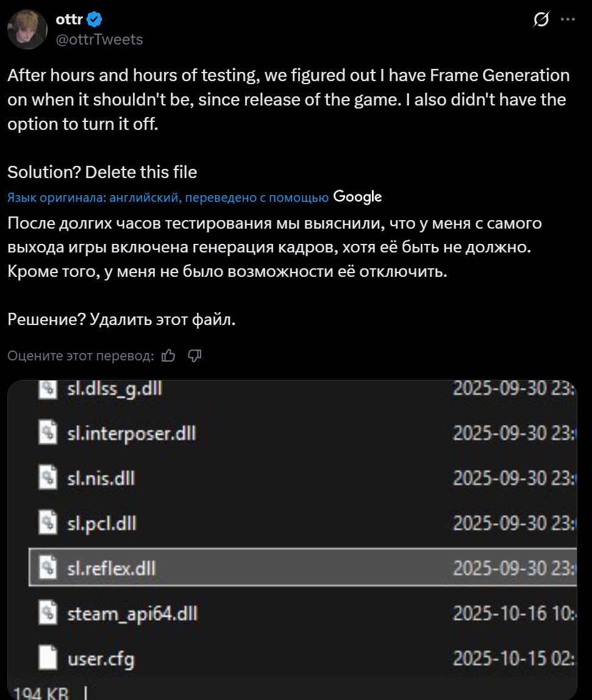Click the Grok icon on the tweet
Image resolution: width=592 pixels, height=700 pixels.
[540, 20]
